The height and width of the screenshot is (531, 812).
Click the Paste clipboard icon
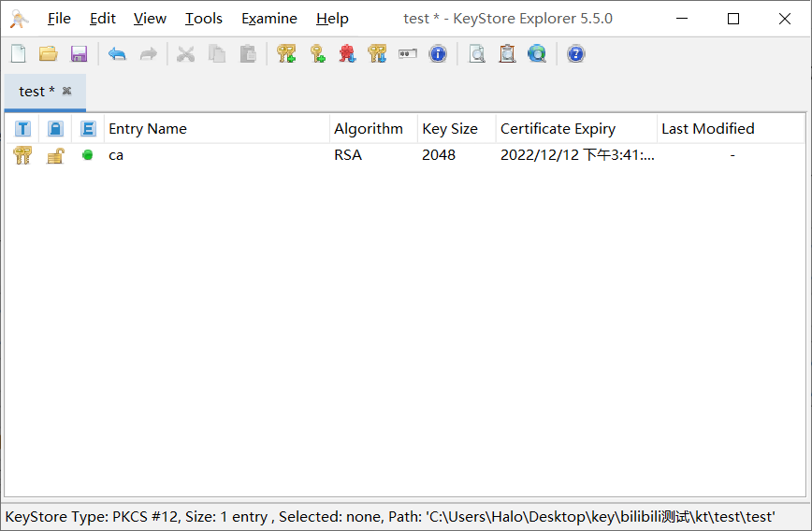pyautogui.click(x=248, y=54)
